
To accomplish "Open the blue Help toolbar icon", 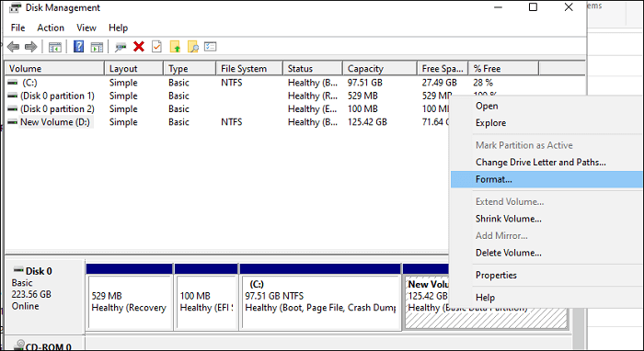I will pyautogui.click(x=78, y=47).
